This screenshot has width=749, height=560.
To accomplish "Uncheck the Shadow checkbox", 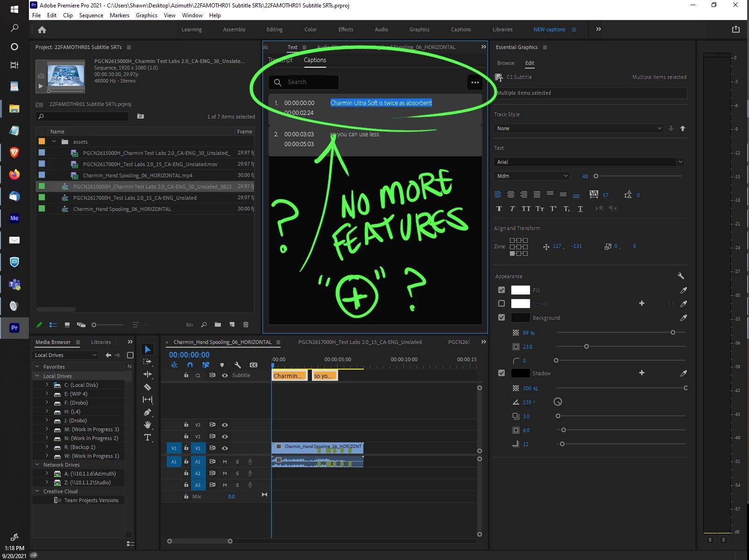I will click(502, 373).
